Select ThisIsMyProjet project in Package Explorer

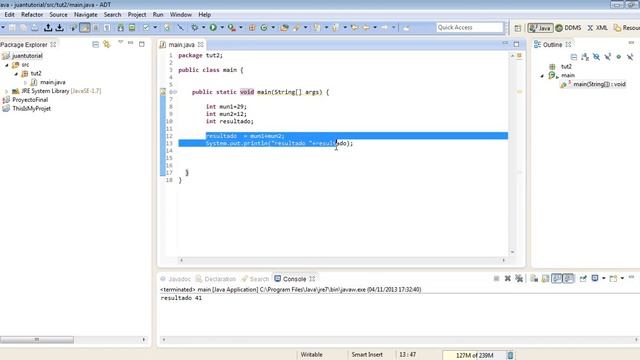(x=31, y=109)
